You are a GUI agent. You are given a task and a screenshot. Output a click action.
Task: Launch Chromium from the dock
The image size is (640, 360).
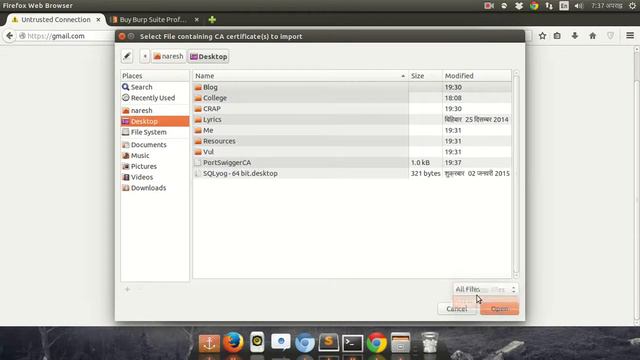[305, 342]
